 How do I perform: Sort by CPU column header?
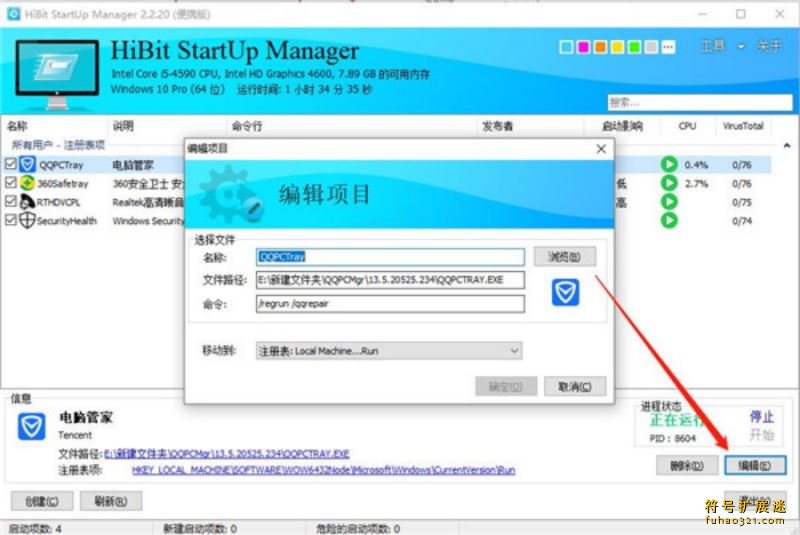point(687,126)
